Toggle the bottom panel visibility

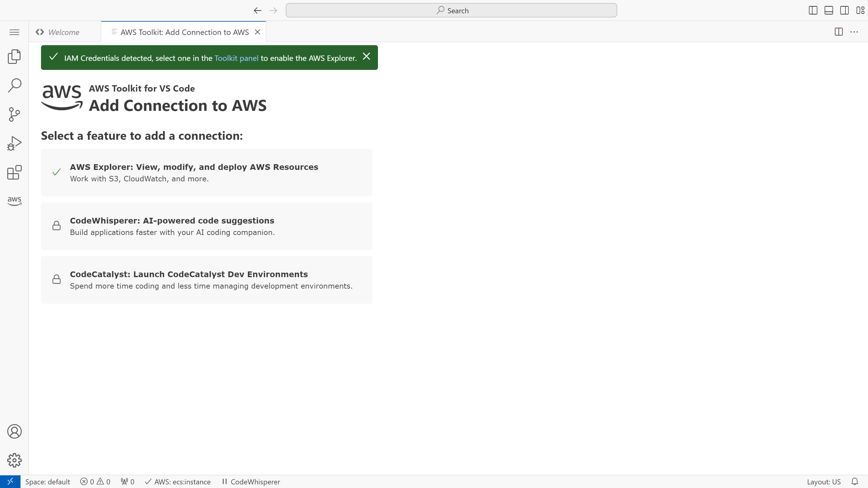click(829, 10)
